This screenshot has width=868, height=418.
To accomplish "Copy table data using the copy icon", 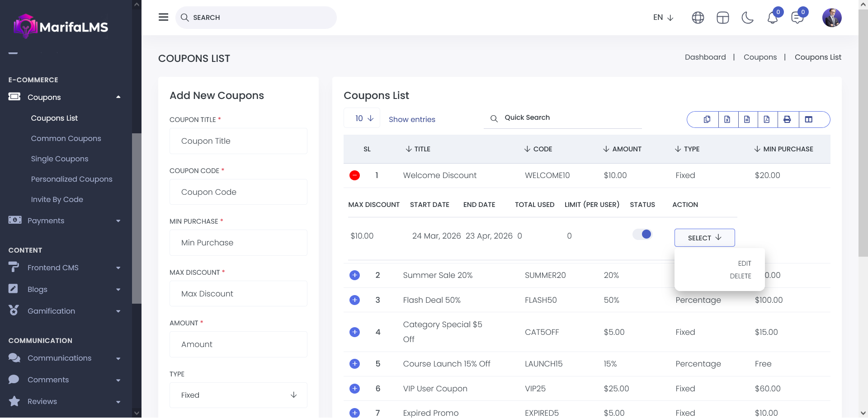I will (x=707, y=119).
